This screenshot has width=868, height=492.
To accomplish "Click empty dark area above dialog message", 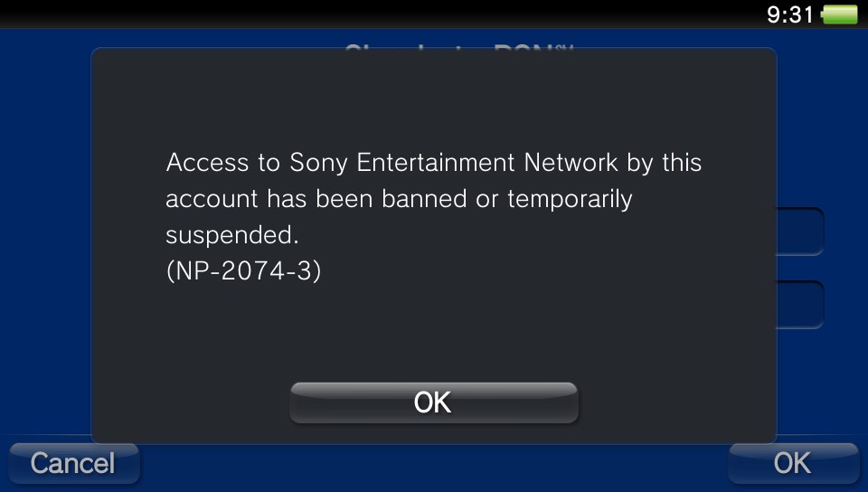I will pos(434,99).
